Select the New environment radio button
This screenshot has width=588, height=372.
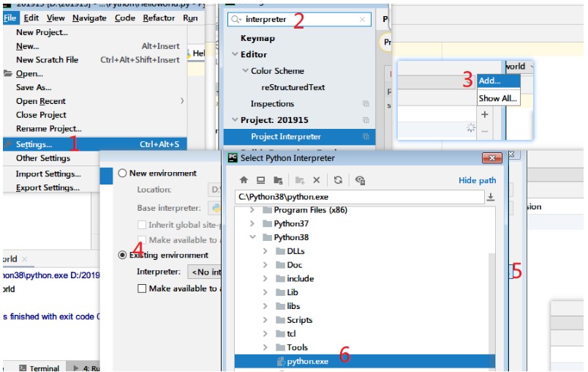122,173
